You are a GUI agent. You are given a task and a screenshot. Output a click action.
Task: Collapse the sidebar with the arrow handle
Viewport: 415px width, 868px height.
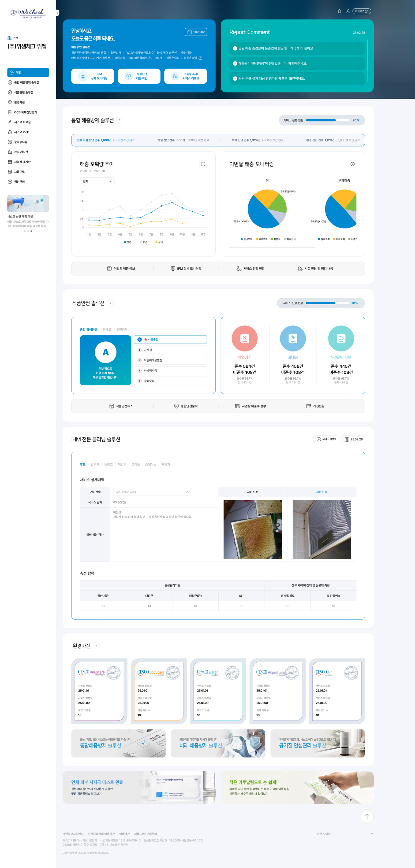pos(57,13)
